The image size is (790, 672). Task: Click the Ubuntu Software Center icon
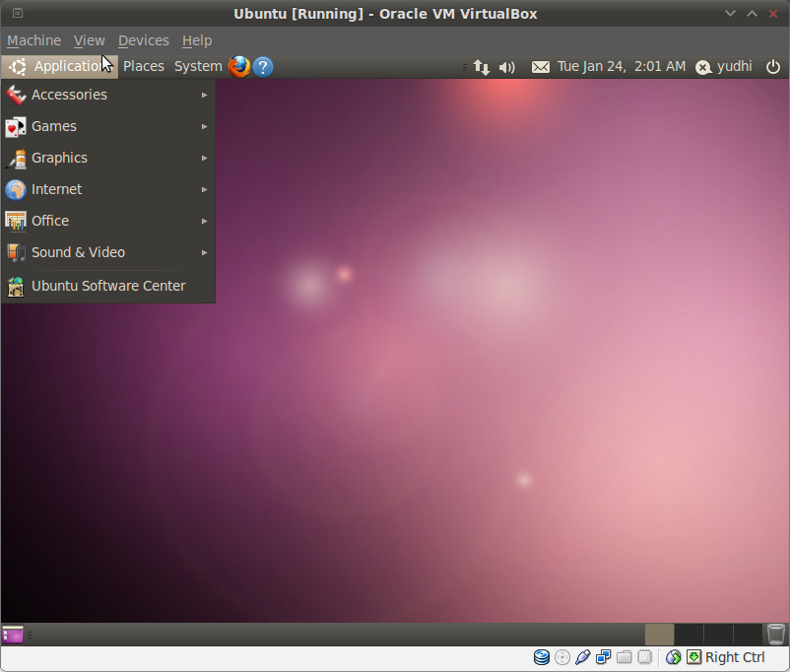[x=16, y=287]
